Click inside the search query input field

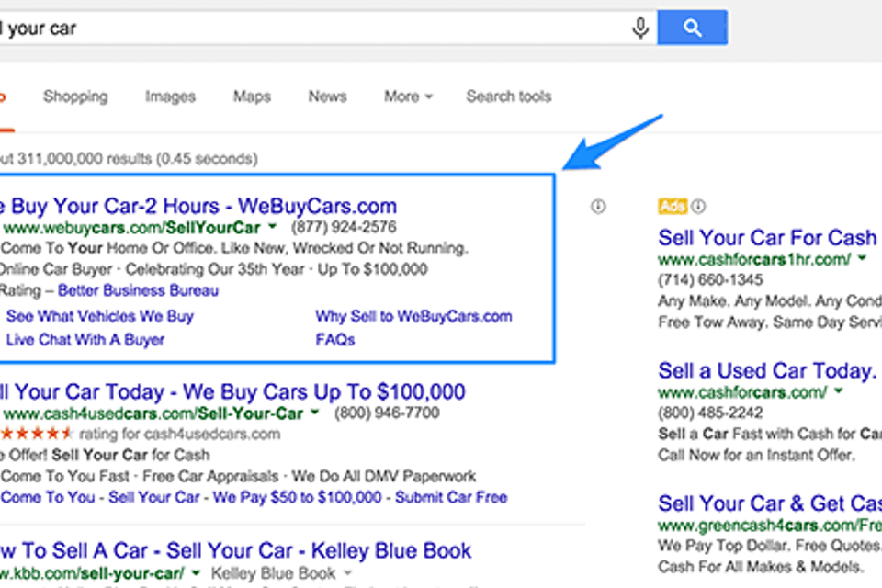(276, 27)
